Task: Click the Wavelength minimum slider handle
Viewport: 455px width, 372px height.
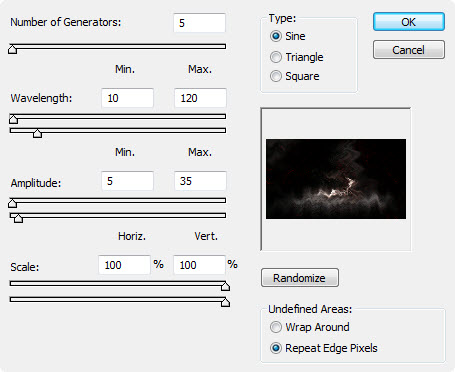Action: 13,119
